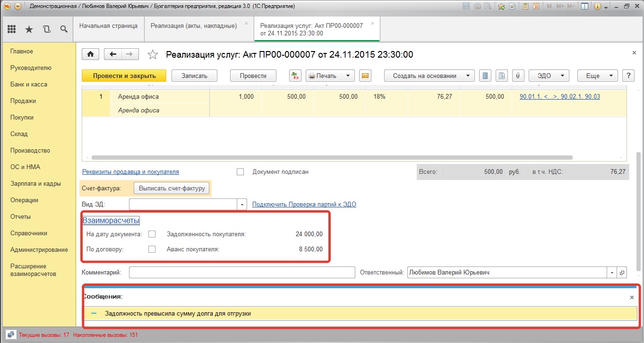Open the Ответственный dropdown arrow
This screenshot has width=644, height=343.
(613, 273)
